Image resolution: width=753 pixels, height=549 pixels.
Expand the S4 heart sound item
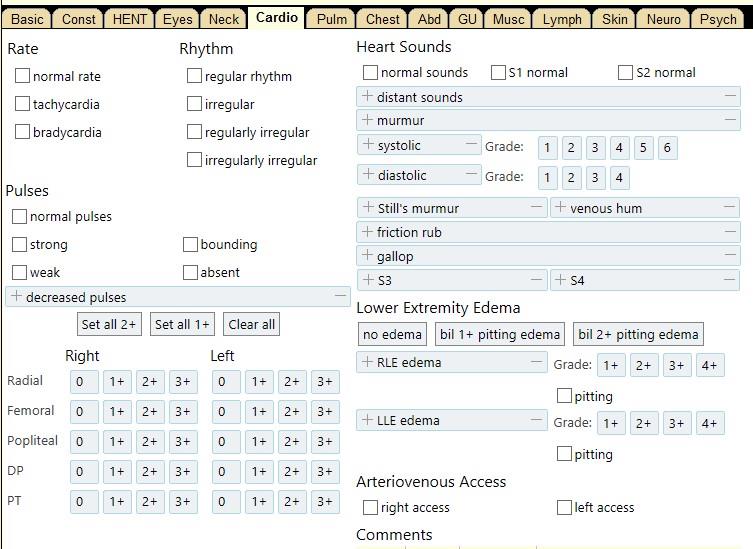click(x=560, y=280)
